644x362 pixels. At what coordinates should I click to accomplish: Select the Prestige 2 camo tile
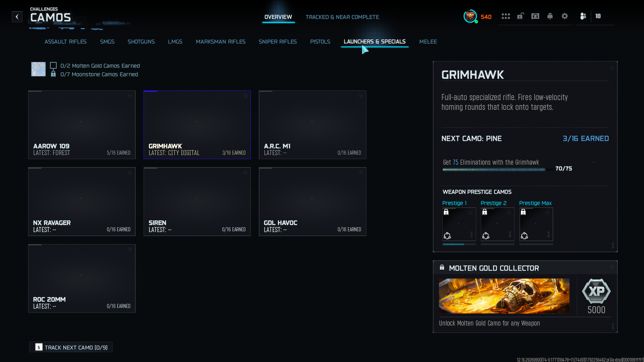497,224
